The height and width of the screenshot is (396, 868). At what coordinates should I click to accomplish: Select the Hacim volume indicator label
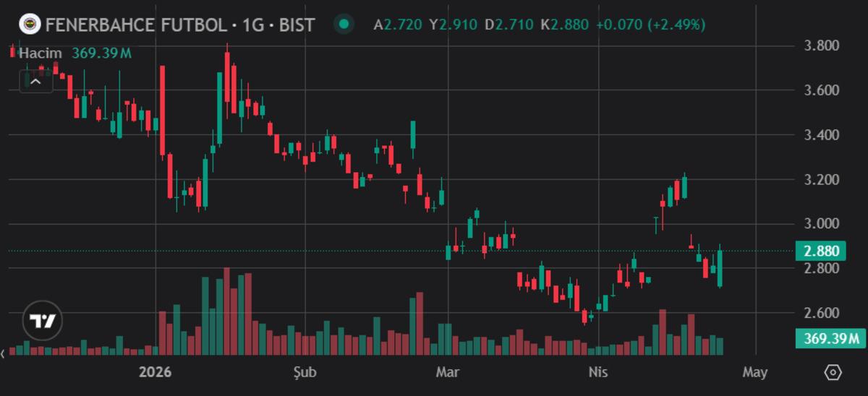[x=41, y=53]
